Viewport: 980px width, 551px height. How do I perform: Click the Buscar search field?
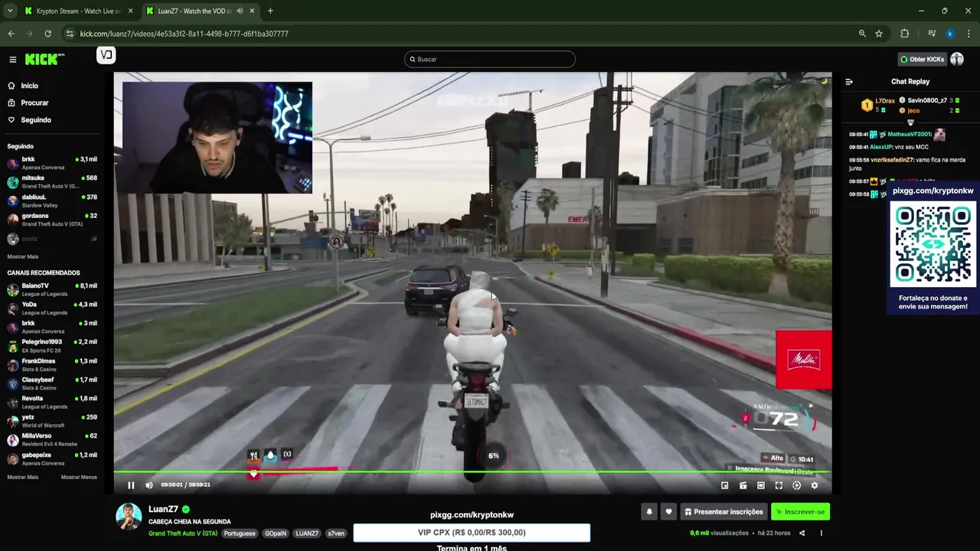[x=490, y=59]
